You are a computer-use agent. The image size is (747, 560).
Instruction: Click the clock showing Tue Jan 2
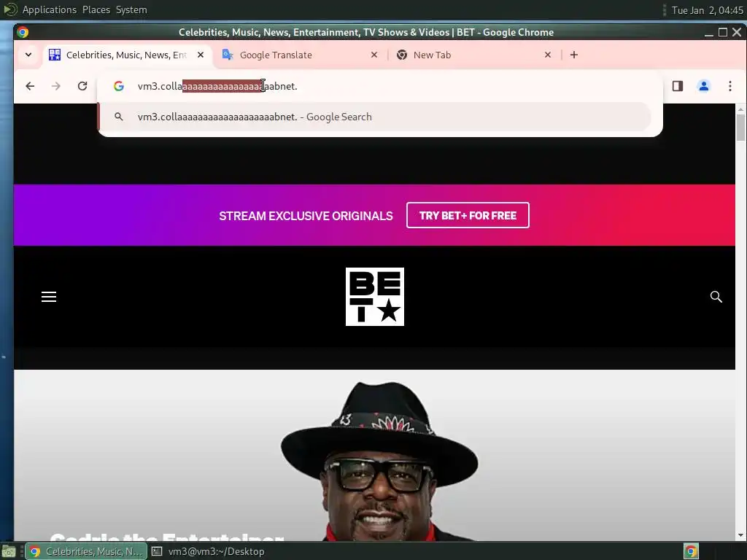pyautogui.click(x=707, y=10)
